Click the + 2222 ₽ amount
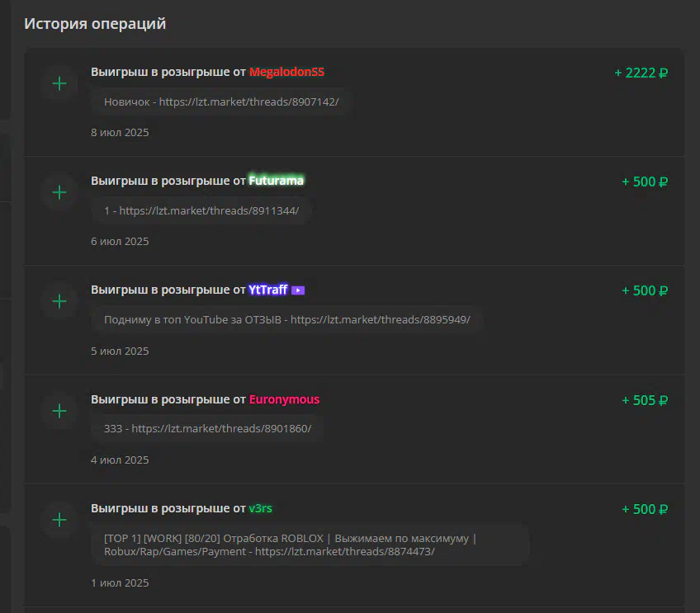Viewport: 700px width, 613px height. 641,73
